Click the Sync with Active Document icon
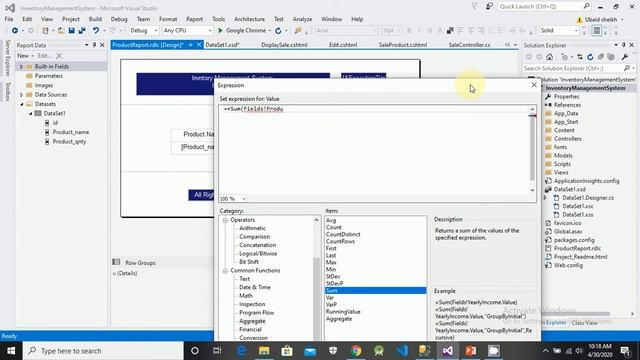 pyautogui.click(x=580, y=57)
